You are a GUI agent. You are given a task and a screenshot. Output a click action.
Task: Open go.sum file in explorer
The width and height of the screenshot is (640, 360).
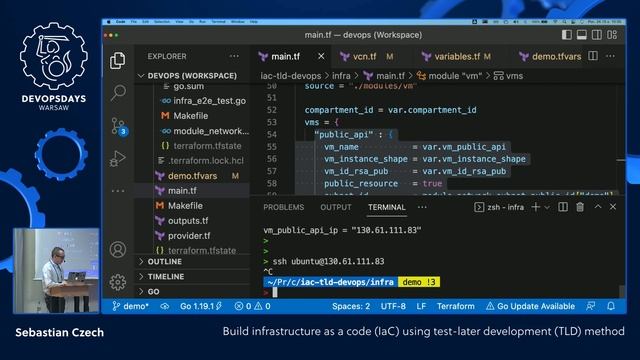188,87
